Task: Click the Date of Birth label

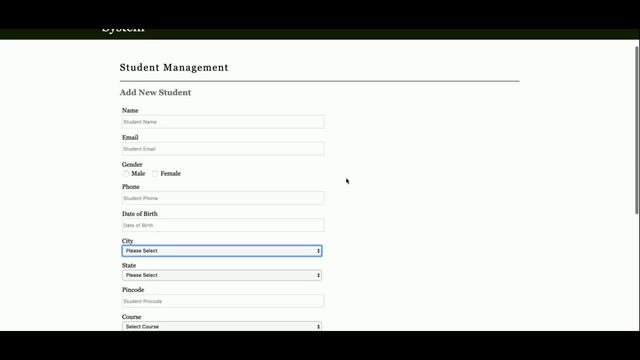Action: tap(140, 214)
